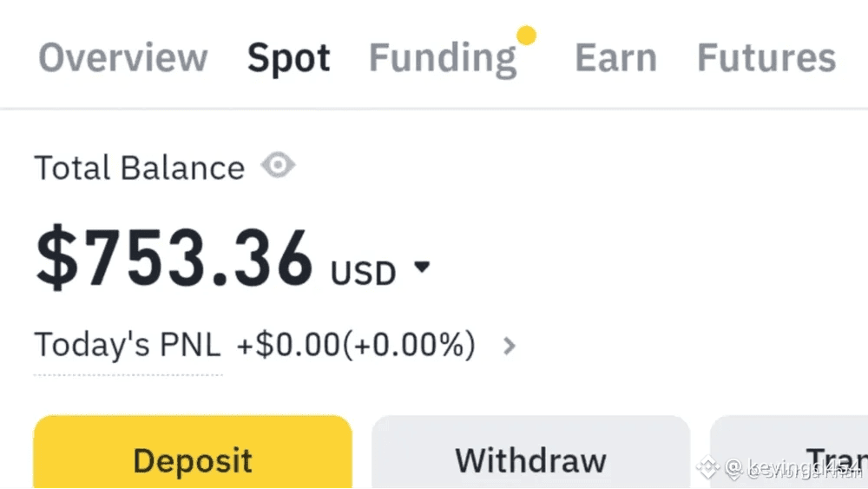Click the dotted underline beneath Today's PNL
The height and width of the screenshot is (489, 868).
(x=128, y=375)
